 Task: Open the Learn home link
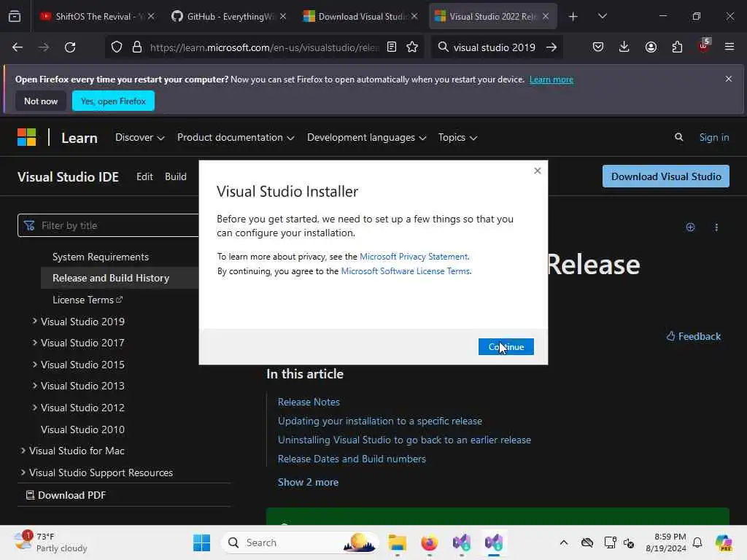[x=79, y=138]
